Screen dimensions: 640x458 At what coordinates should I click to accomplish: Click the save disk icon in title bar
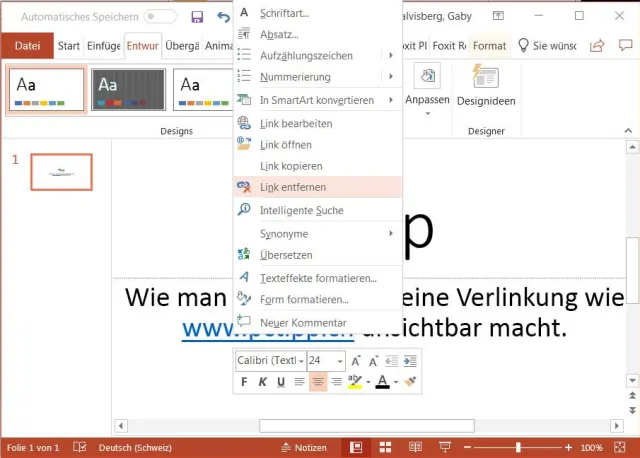(197, 17)
